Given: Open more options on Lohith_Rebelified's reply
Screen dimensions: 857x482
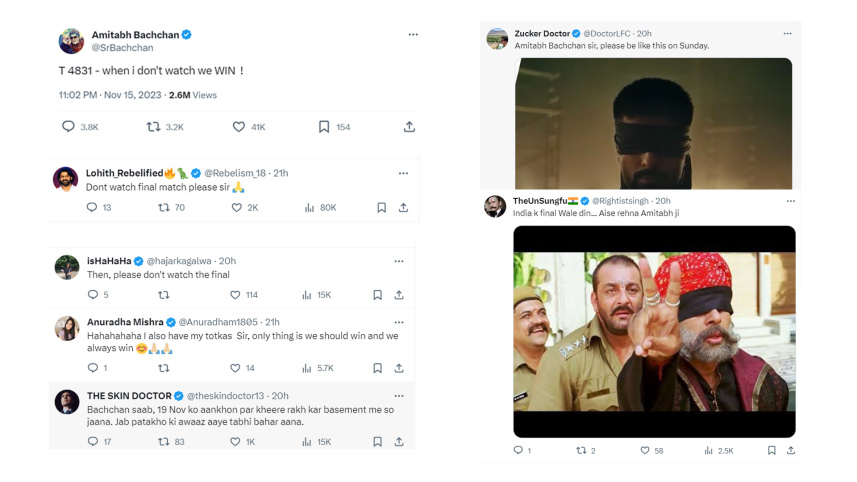Looking at the screenshot, I should 403,173.
